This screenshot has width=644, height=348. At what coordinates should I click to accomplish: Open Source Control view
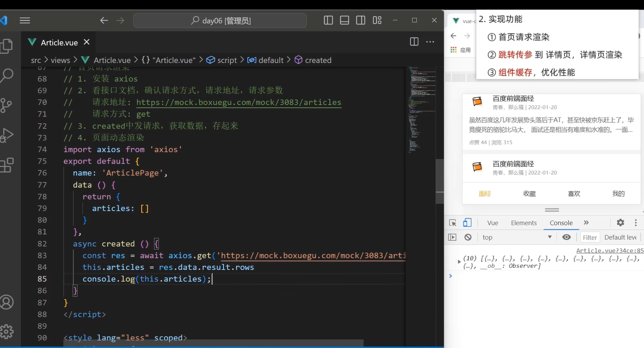(6, 105)
